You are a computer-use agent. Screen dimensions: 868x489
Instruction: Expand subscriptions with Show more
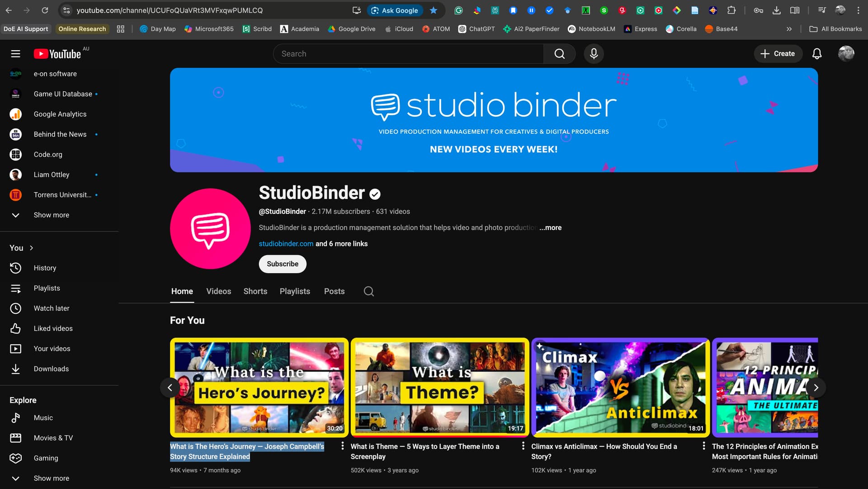click(51, 215)
